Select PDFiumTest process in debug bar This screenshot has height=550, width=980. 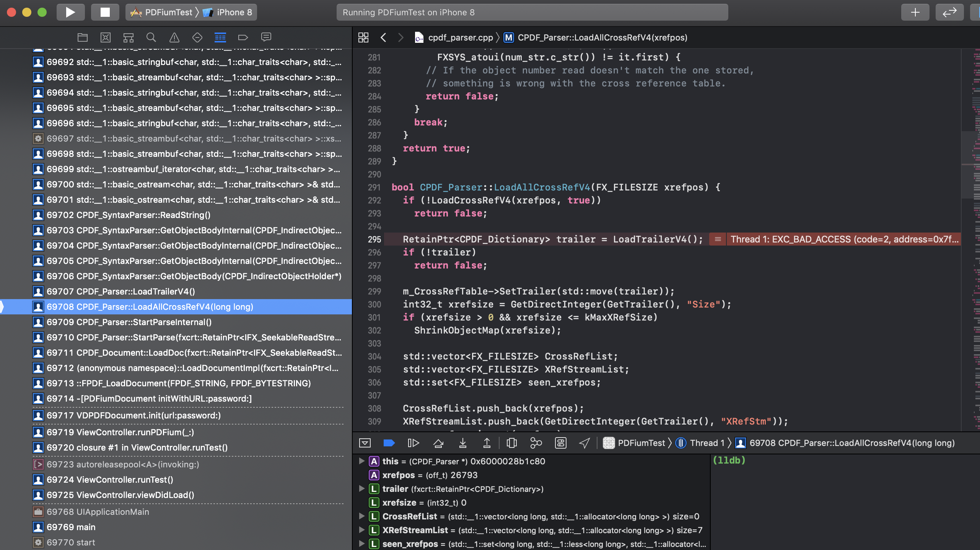634,443
